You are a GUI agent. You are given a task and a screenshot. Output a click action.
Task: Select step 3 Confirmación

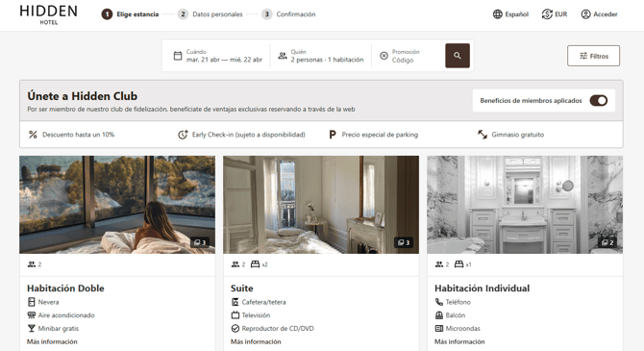[288, 14]
